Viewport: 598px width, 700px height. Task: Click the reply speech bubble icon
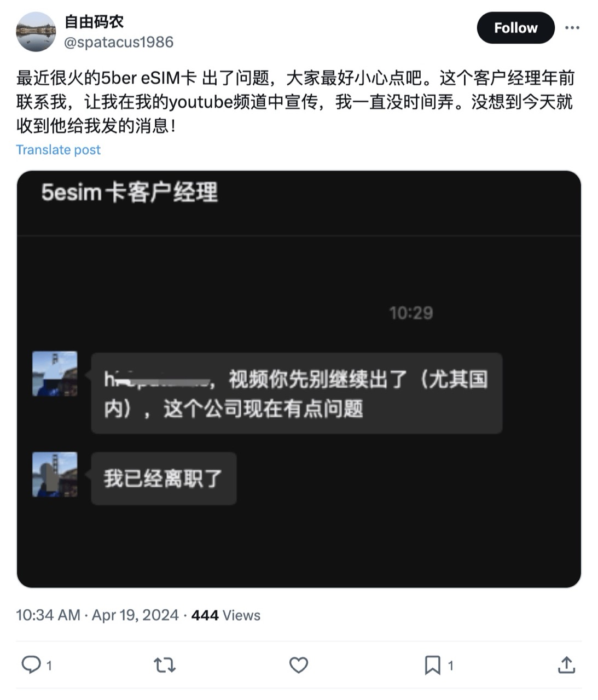31,665
